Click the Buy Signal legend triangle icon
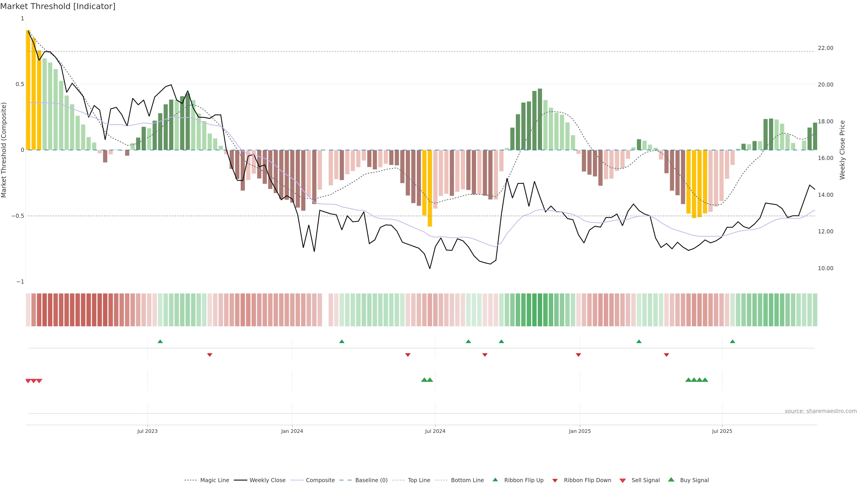Image resolution: width=868 pixels, height=488 pixels. 671,480
